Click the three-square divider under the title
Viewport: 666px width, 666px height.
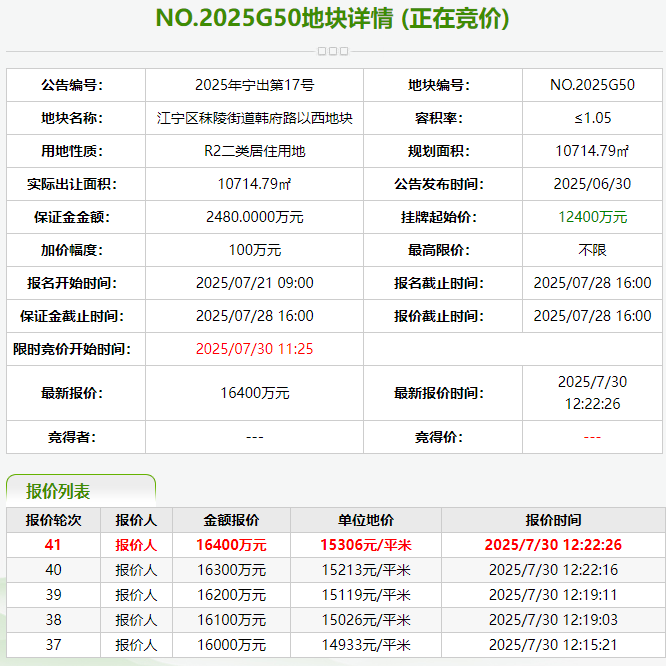coord(332,50)
